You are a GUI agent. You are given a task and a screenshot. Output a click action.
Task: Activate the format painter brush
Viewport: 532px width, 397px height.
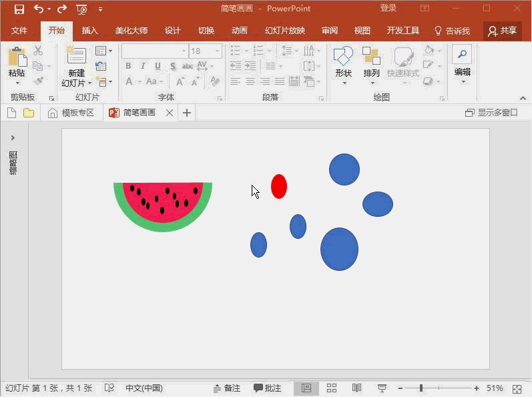click(39, 81)
